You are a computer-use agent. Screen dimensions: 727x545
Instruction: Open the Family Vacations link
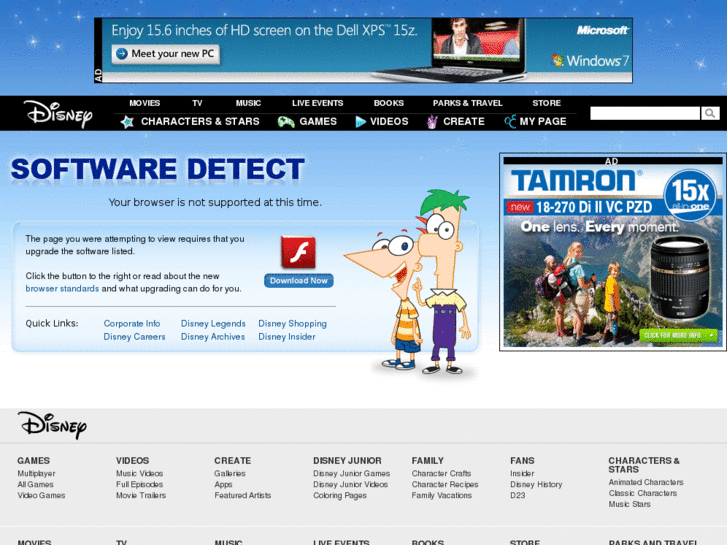click(x=442, y=495)
